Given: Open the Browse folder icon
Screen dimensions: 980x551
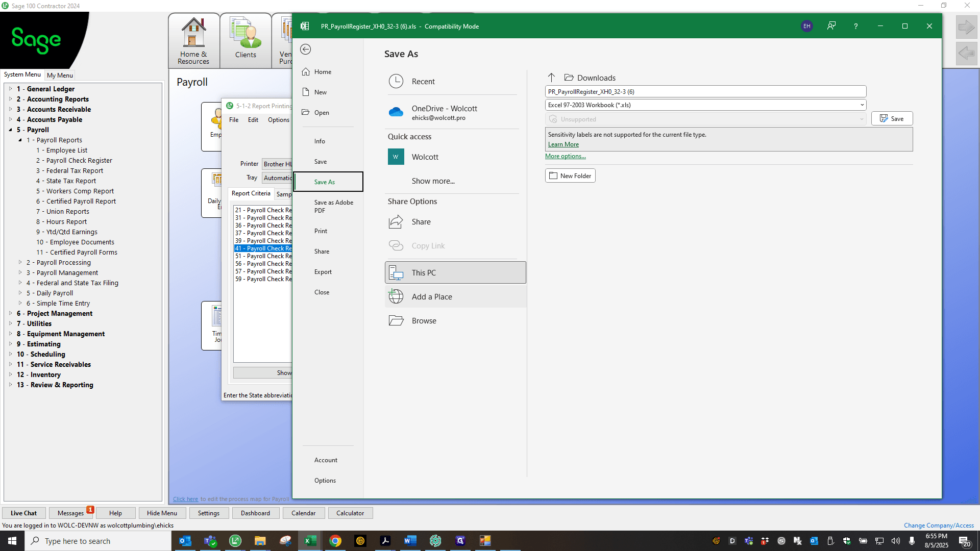Looking at the screenshot, I should [x=396, y=320].
